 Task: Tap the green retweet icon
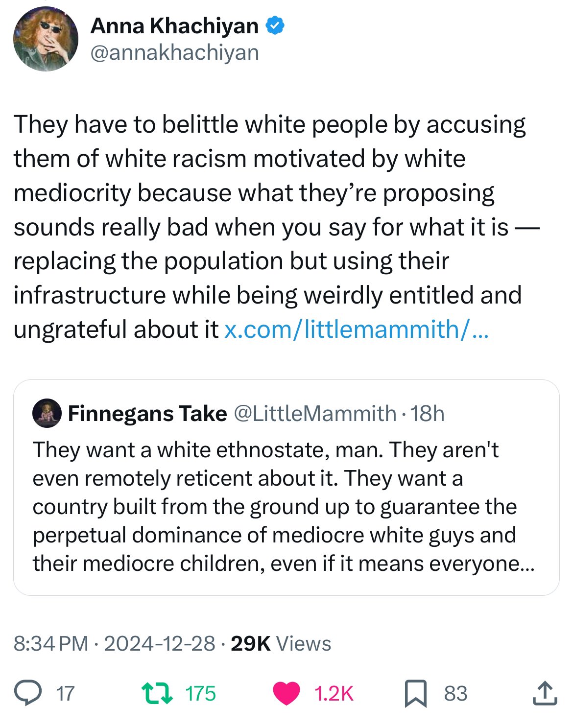(157, 693)
